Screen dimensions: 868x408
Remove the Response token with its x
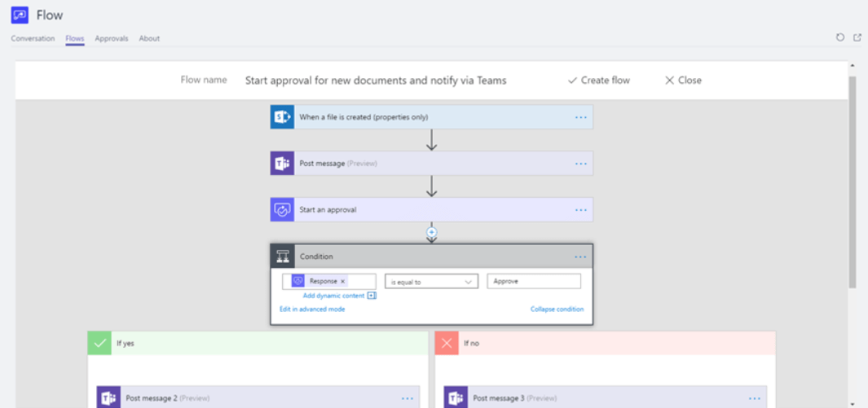pos(342,282)
